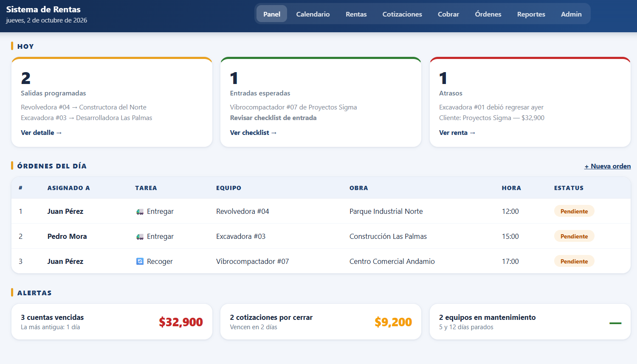
Task: Click the 12:00 hour cell
Action: pos(510,211)
